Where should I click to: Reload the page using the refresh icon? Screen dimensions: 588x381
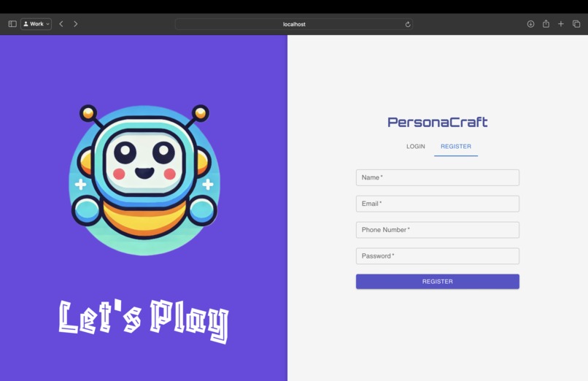pyautogui.click(x=408, y=24)
